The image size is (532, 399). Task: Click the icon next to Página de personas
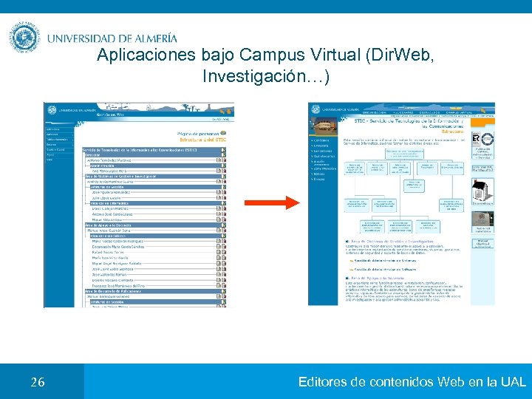pyautogui.click(x=223, y=133)
